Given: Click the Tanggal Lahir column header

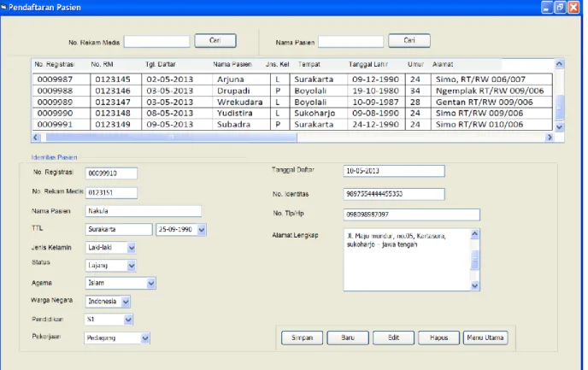Looking at the screenshot, I should point(368,64).
